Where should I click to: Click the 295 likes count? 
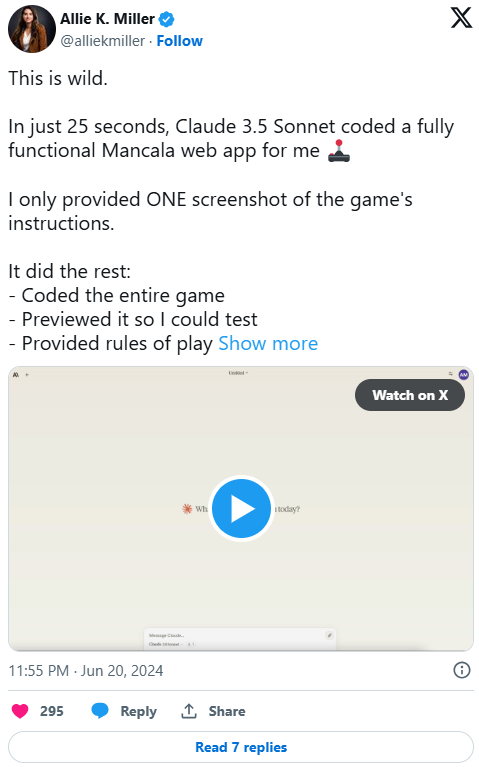click(51, 711)
